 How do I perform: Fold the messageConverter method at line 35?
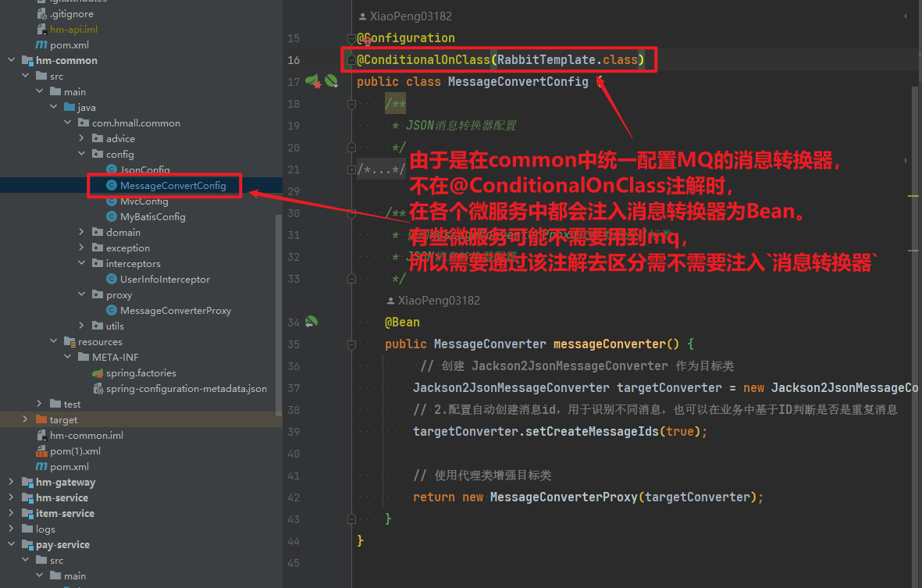click(x=352, y=344)
